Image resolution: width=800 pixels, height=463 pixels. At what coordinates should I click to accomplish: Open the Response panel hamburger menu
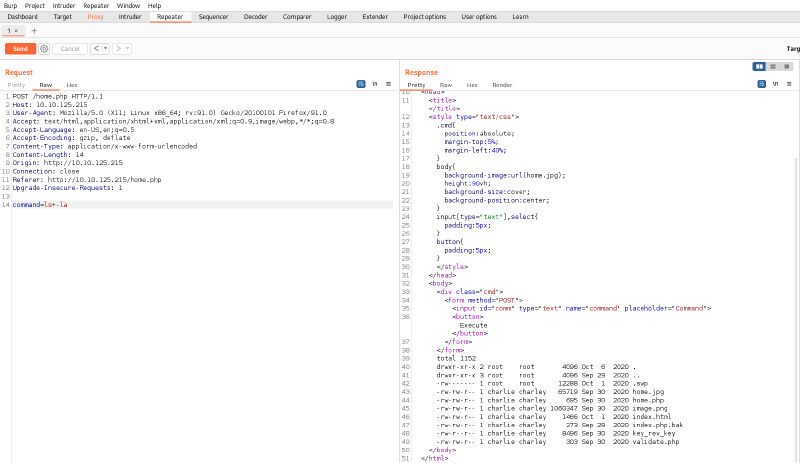[789, 85]
